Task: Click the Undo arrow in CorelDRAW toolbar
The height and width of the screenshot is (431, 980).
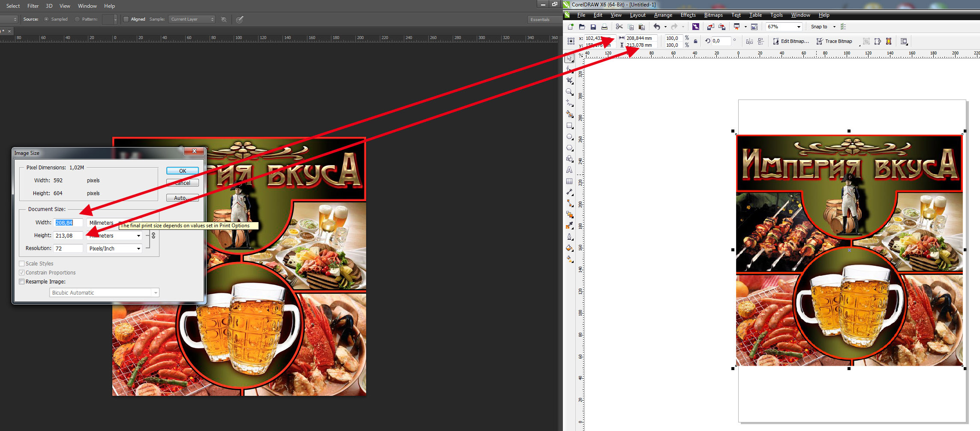Action: point(656,27)
